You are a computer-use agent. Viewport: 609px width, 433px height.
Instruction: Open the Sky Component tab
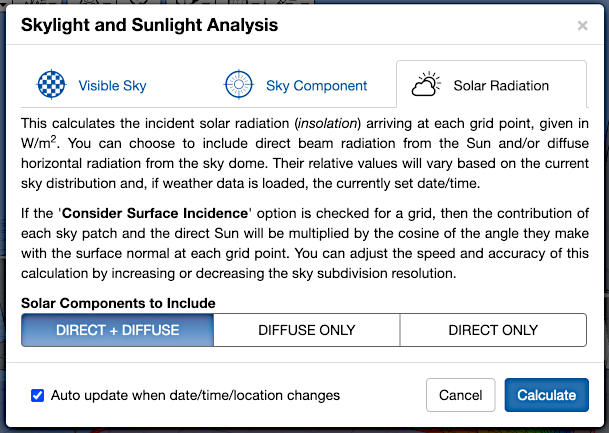pos(316,86)
